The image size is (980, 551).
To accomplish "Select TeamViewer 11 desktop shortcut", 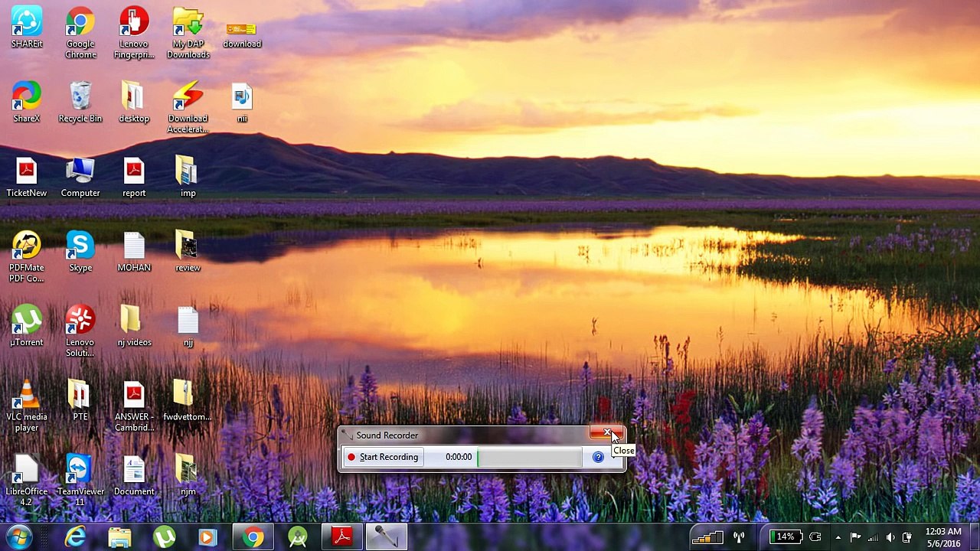I will point(80,481).
